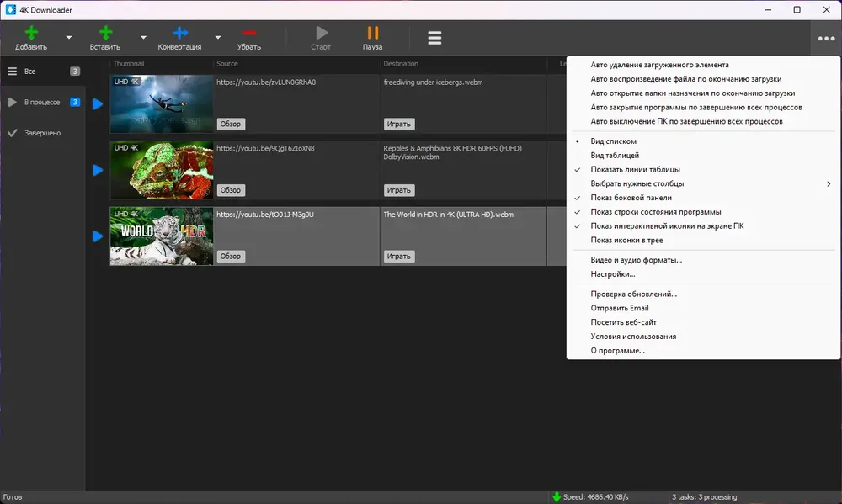Select the white tiger video thumbnail
The height and width of the screenshot is (504, 842).
162,236
